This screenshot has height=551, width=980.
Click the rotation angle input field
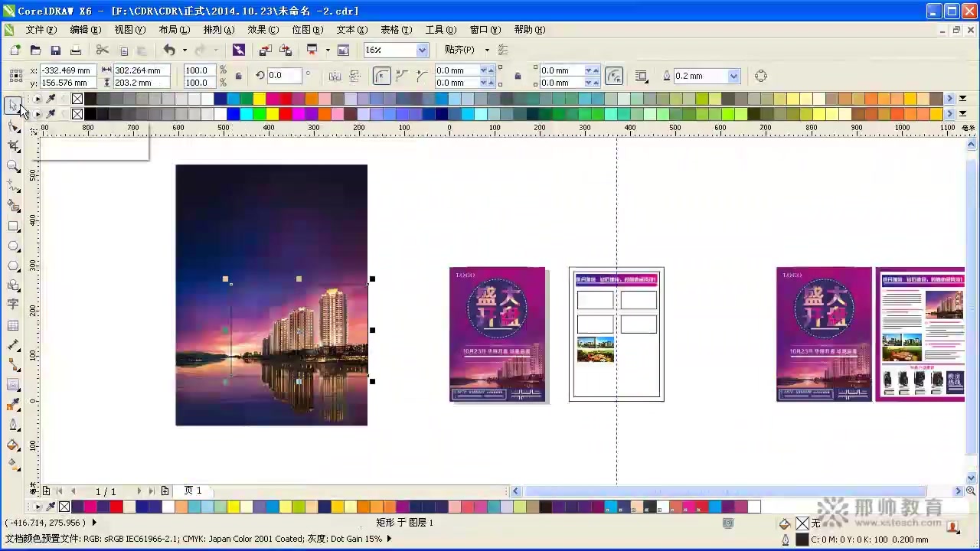click(285, 76)
